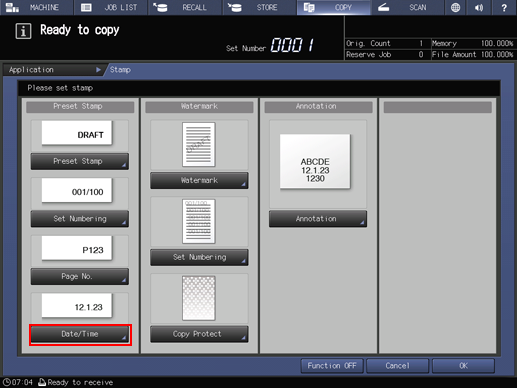Click the watermark numbering page thumbnail

coord(199,221)
